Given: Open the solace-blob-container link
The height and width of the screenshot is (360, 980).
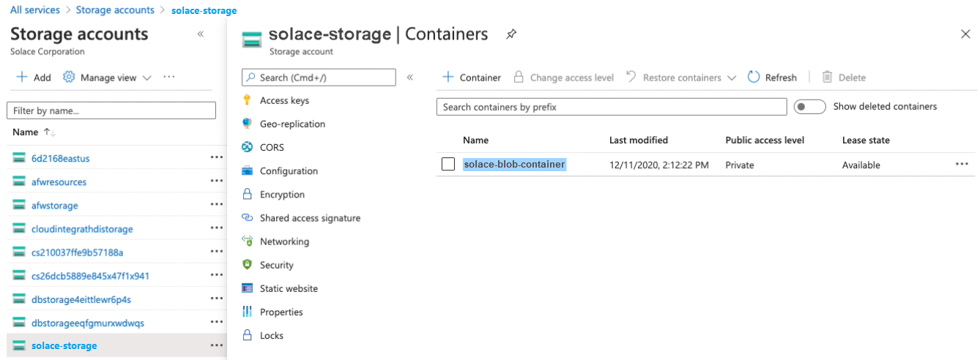Looking at the screenshot, I should coord(514,165).
